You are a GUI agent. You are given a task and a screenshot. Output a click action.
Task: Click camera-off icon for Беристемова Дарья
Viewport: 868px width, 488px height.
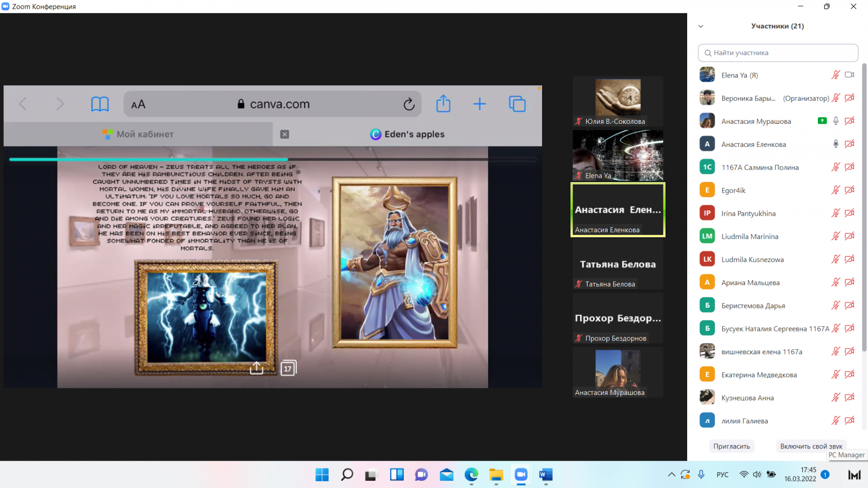click(850, 305)
